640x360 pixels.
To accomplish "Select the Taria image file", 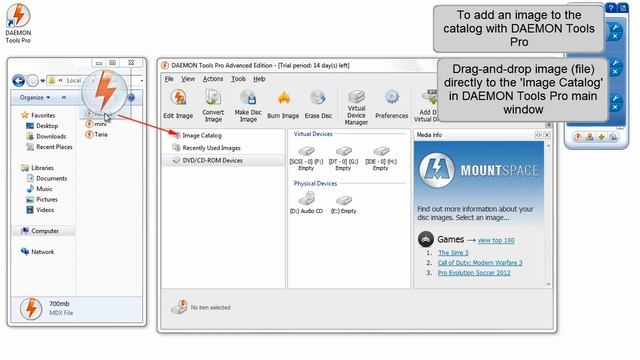I will (x=97, y=134).
